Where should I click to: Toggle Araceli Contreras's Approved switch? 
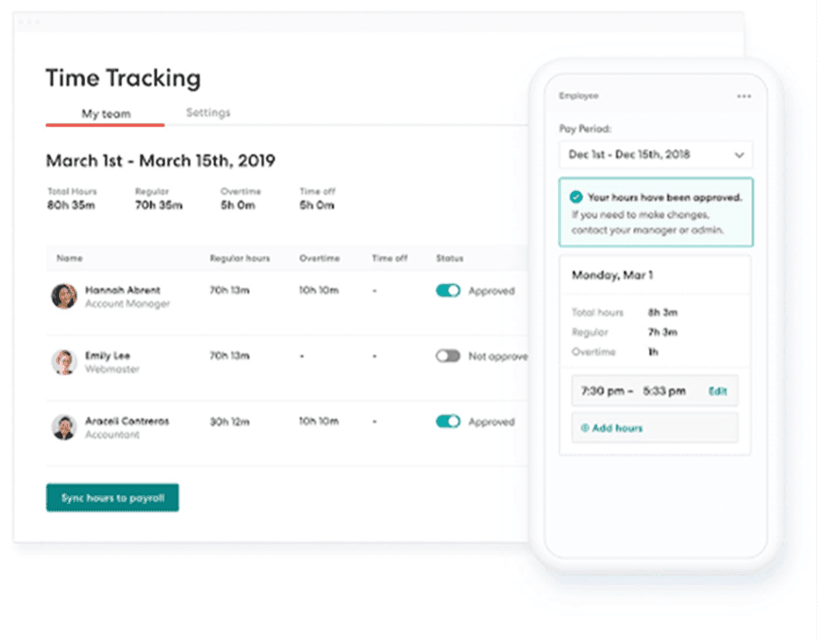point(449,421)
